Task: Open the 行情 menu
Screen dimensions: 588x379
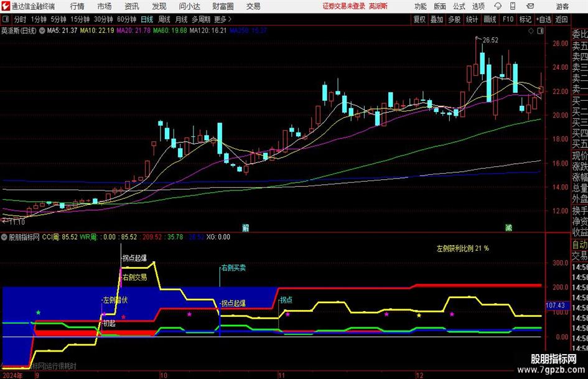Action: 77,6
